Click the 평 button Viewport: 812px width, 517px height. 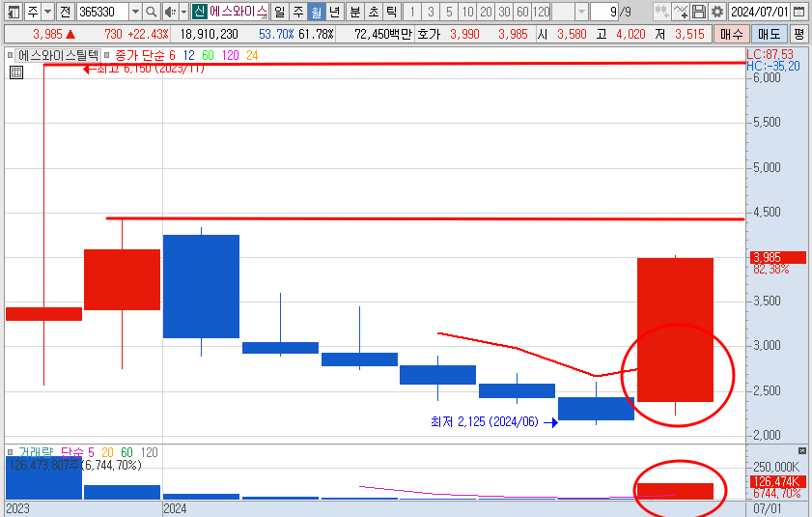(799, 34)
